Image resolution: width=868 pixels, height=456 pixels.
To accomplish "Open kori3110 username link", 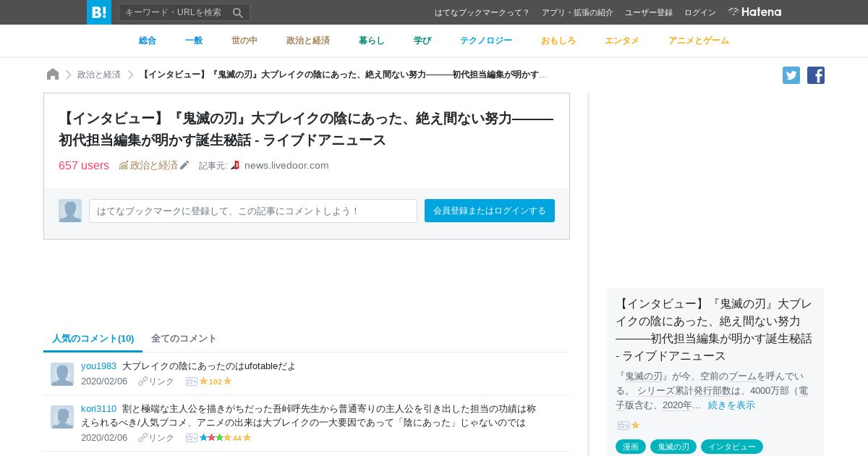I will (x=98, y=409).
